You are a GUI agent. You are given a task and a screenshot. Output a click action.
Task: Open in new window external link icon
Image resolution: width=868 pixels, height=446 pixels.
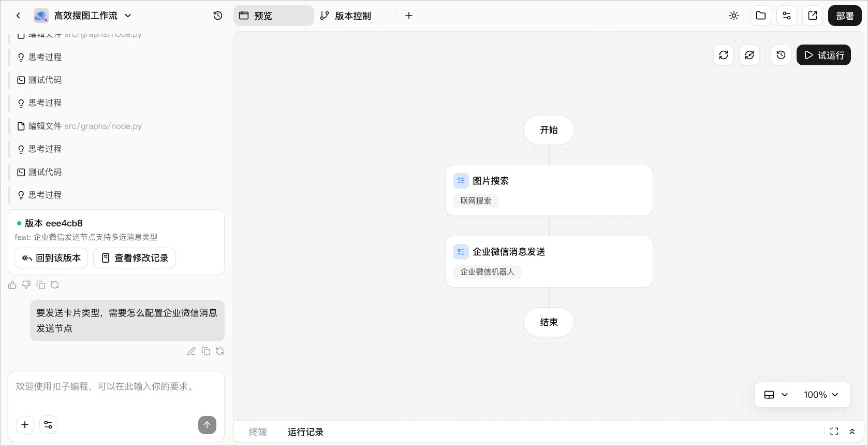813,16
